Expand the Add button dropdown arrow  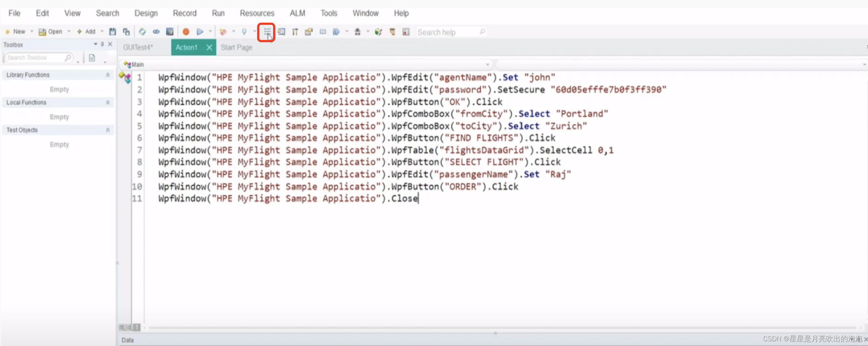(102, 31)
